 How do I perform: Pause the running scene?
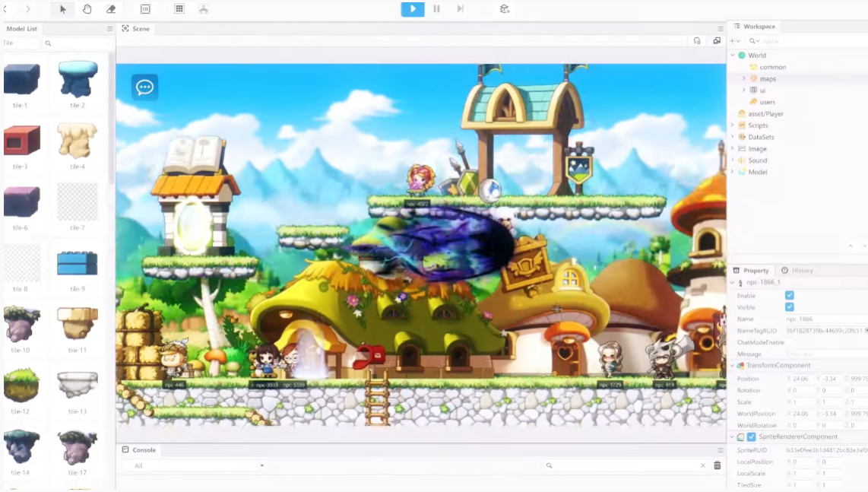(x=437, y=9)
